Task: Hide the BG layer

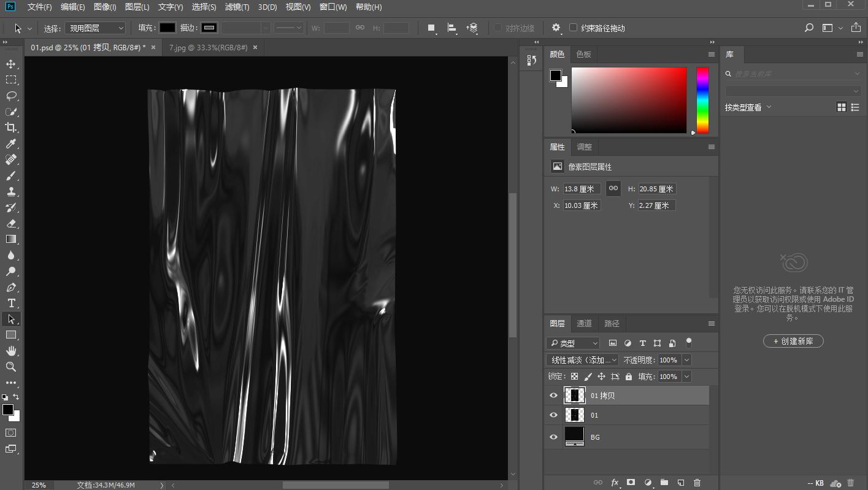Action: (x=553, y=437)
